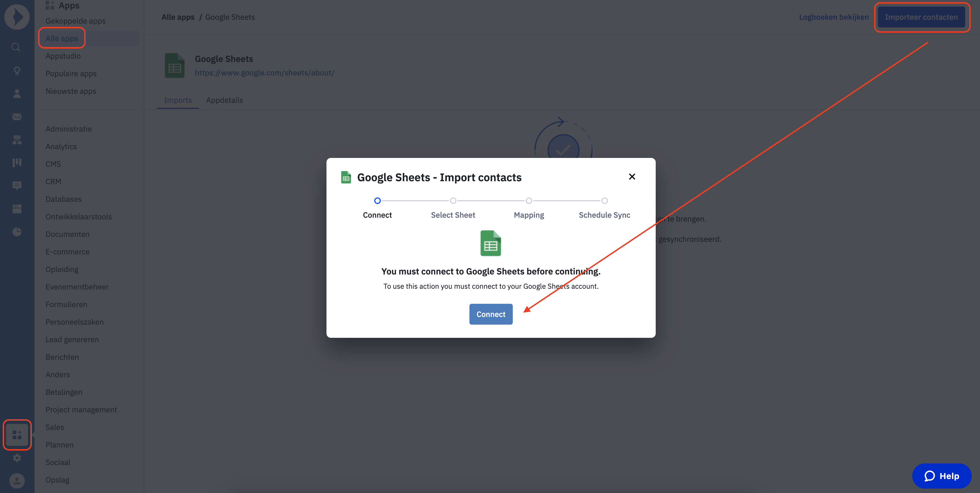The image size is (980, 493).
Task: Open Contacts person icon in sidebar
Action: [17, 93]
